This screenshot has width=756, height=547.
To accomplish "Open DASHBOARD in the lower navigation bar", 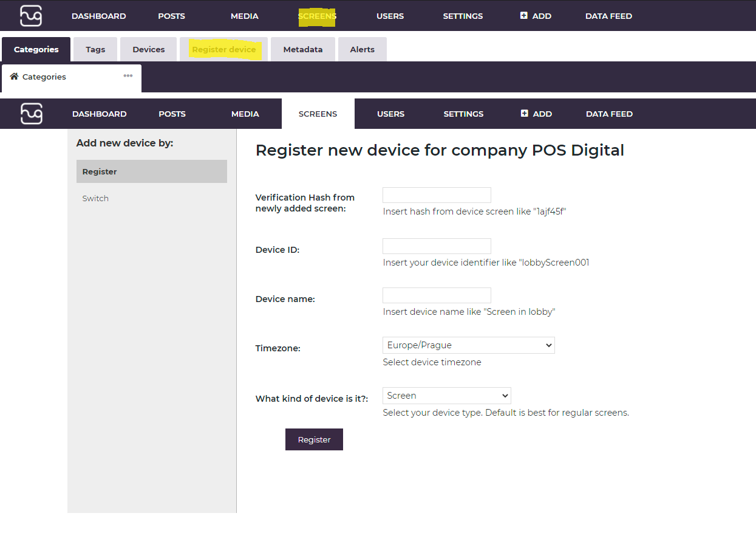I will click(x=100, y=114).
